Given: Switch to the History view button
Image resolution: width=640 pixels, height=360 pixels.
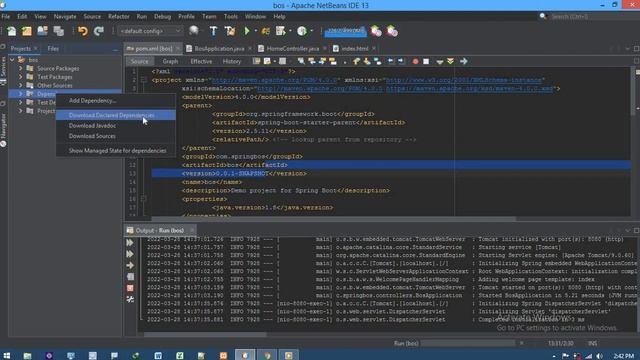Looking at the screenshot, I should pos(232,61).
